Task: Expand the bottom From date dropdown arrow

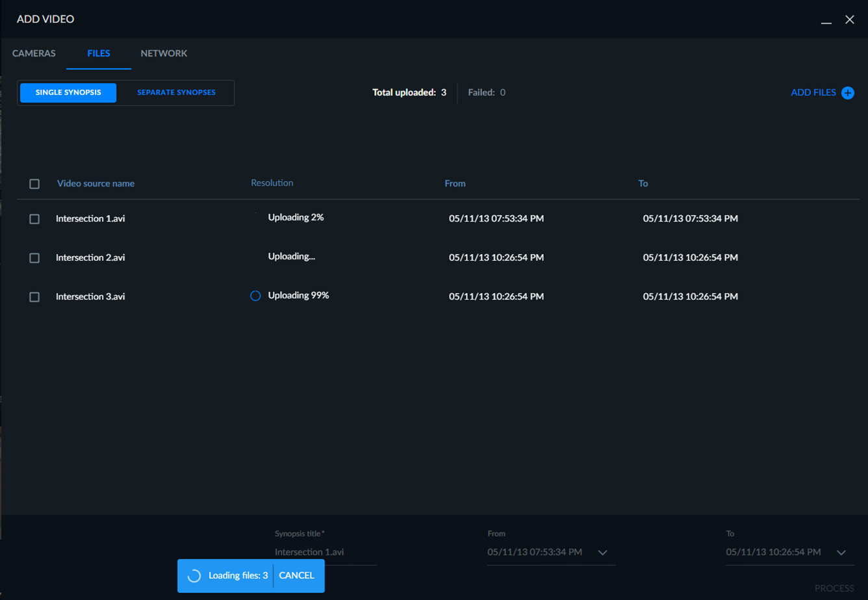Action: (603, 553)
